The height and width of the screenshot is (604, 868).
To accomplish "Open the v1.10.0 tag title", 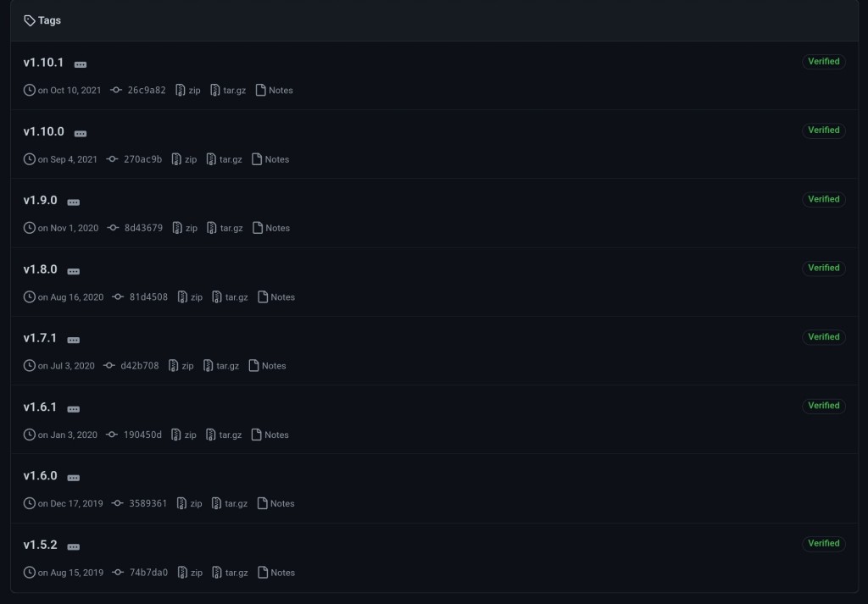I will (x=44, y=131).
